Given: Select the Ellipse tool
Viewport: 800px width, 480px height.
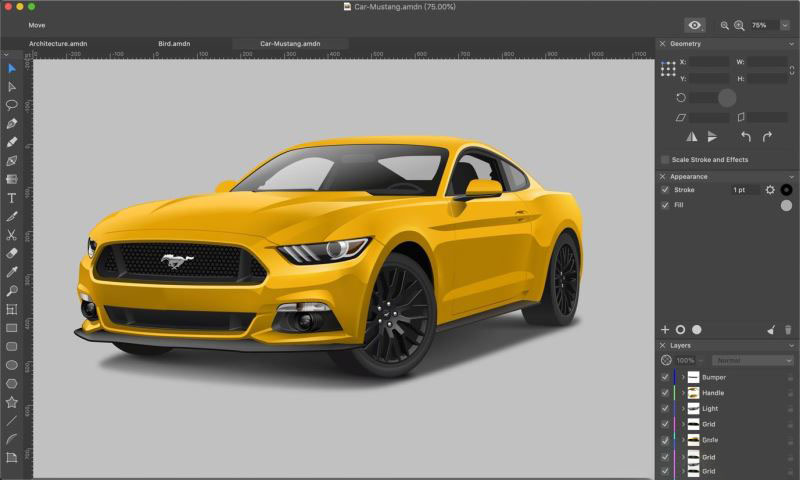Looking at the screenshot, I should point(12,365).
